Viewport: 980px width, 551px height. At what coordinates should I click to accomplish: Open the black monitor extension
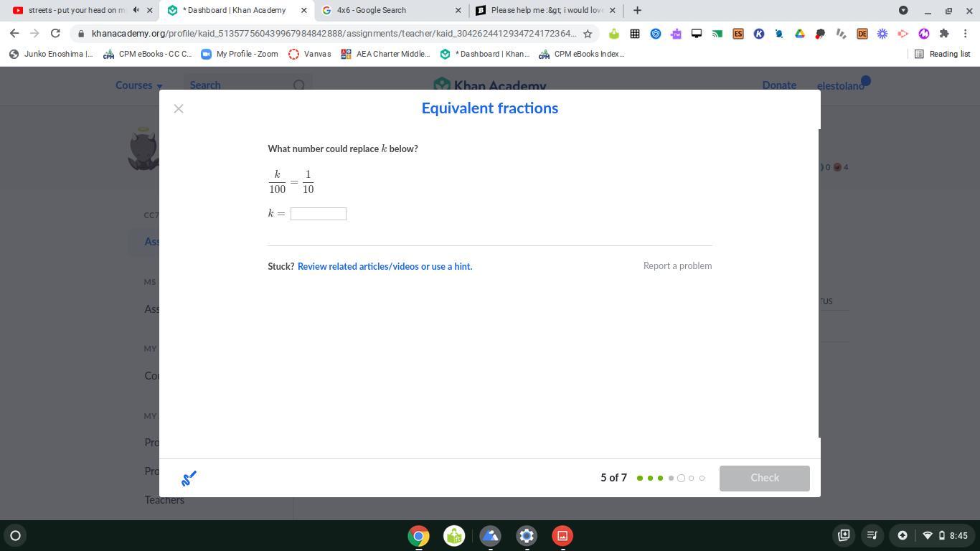(697, 34)
